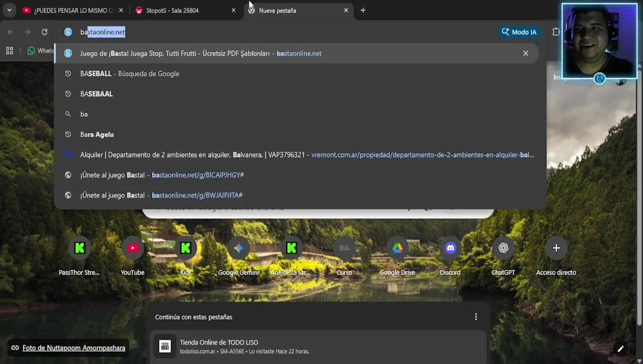Go forward with the forward arrow
Viewport: 643px width, 364px height.
click(x=27, y=32)
